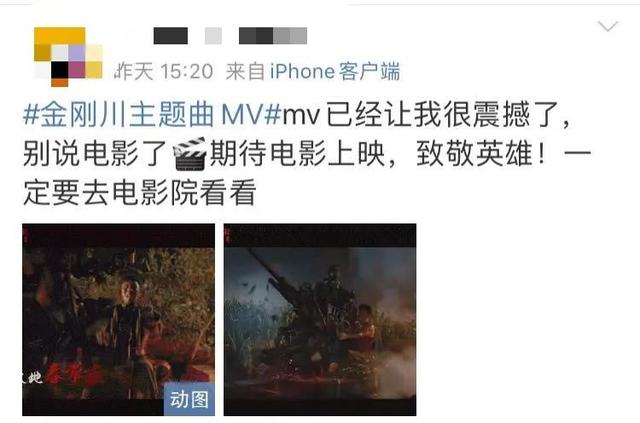Tap the clapperboard emoji in the post
The image size is (640, 423).
coord(189,154)
